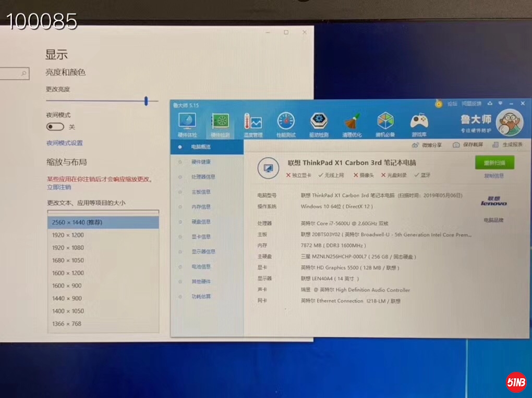532x398 pixels.
Task: Open 清理优化 cleanup with broom icon
Action: 352,125
